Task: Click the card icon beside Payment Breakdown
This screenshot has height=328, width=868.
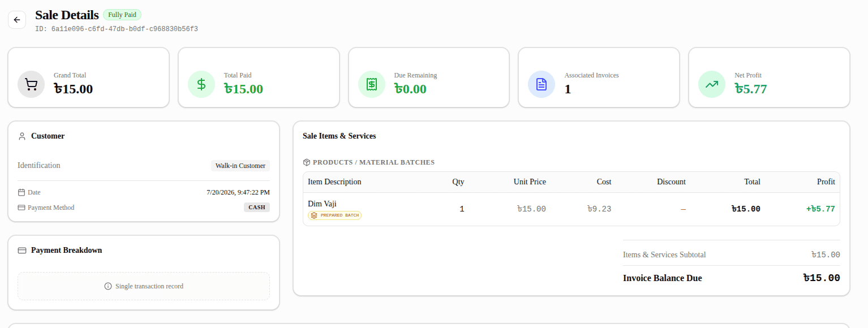Action: pos(22,251)
